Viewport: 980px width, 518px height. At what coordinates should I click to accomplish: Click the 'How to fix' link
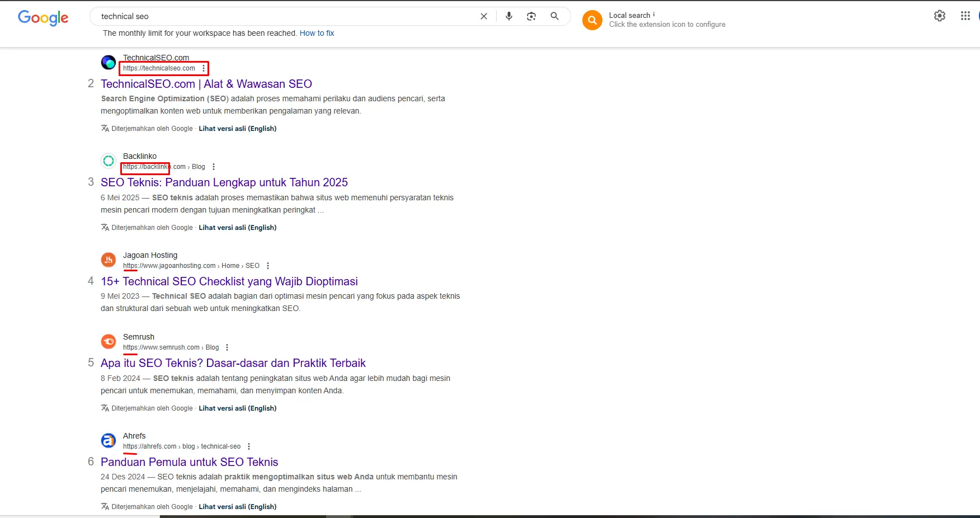(317, 33)
